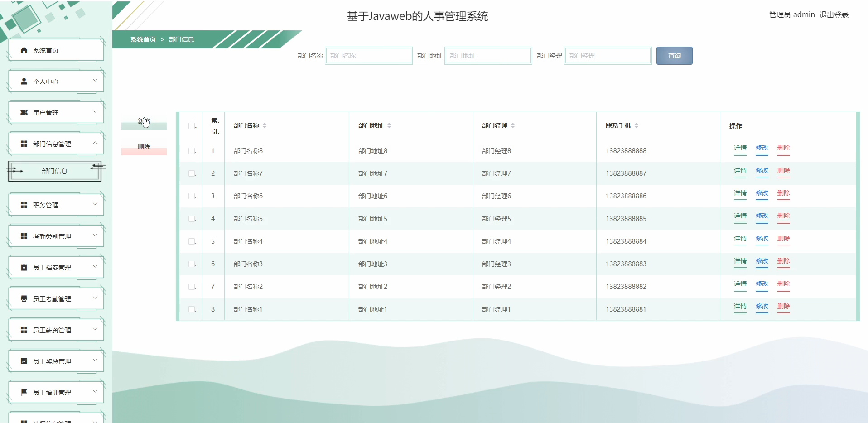Viewport: 868px width, 423px height.
Task: Open 用户管理 via its sidebar icon
Action: click(23, 112)
